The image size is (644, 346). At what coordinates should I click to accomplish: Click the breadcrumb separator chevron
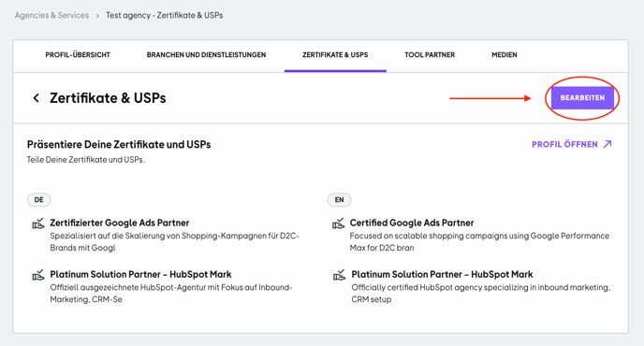[97, 16]
